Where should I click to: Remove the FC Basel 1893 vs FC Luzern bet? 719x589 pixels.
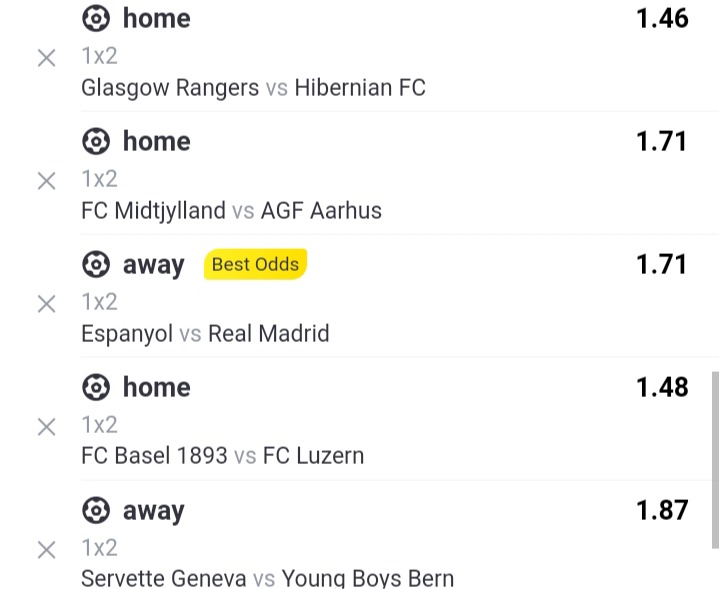pyautogui.click(x=46, y=427)
